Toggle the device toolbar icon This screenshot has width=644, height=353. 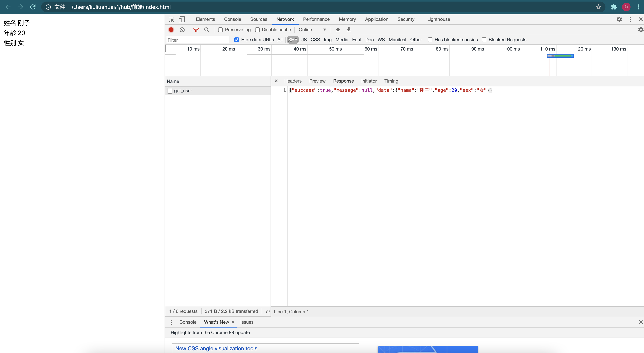[182, 19]
